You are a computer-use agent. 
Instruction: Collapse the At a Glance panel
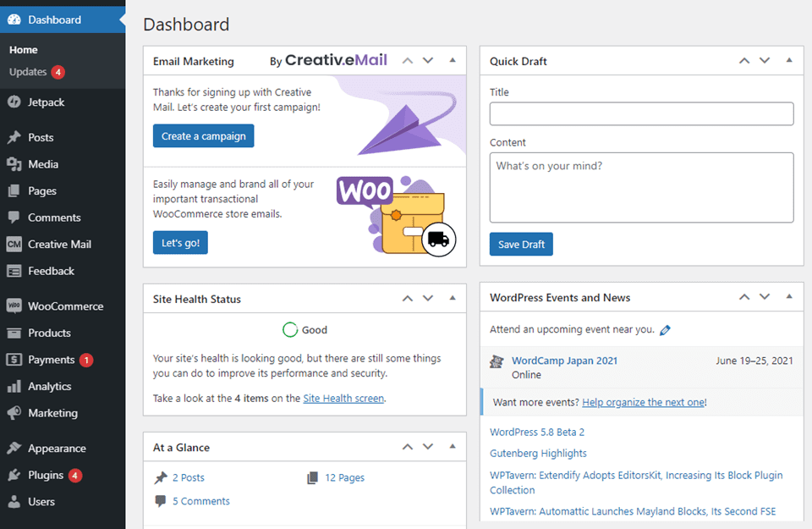[453, 447]
